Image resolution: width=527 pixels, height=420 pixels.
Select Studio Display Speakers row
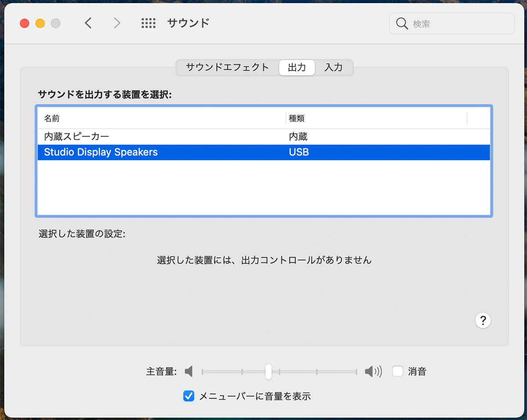[101, 152]
